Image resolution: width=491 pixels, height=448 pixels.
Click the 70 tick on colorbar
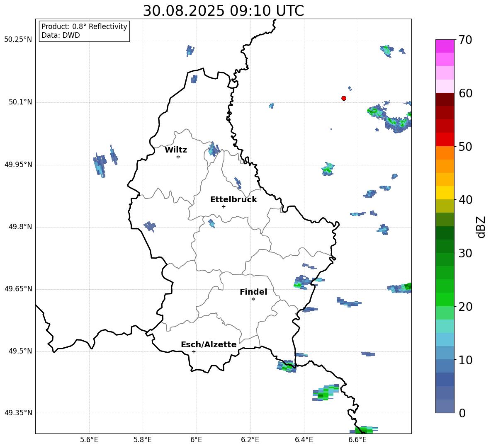(x=466, y=40)
